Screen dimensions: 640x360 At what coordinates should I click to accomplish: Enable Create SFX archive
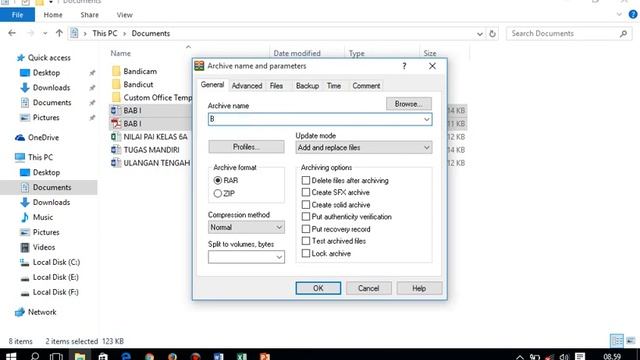[x=306, y=192]
